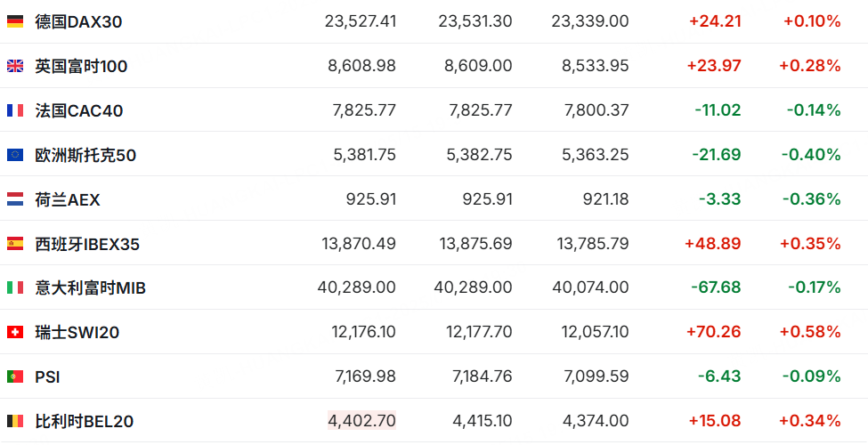Click the EU flag icon beside 欧洲斯托克50
The height and width of the screenshot is (445, 868).
[x=15, y=155]
